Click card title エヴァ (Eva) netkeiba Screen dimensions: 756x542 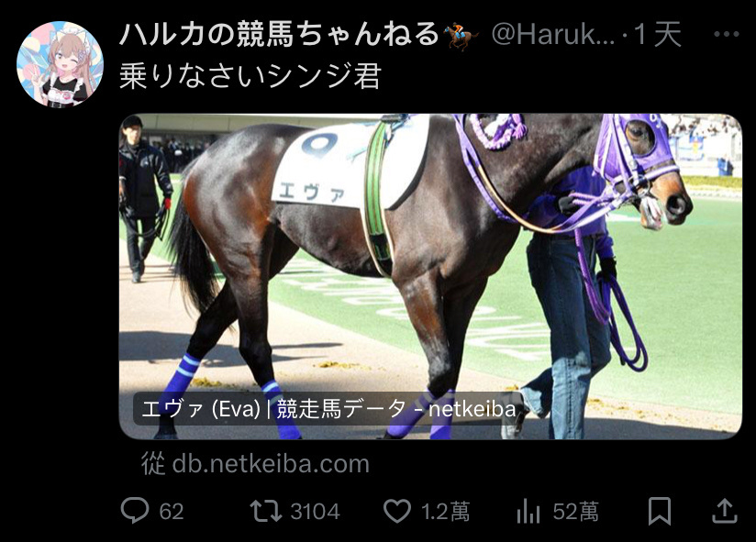pyautogui.click(x=328, y=409)
